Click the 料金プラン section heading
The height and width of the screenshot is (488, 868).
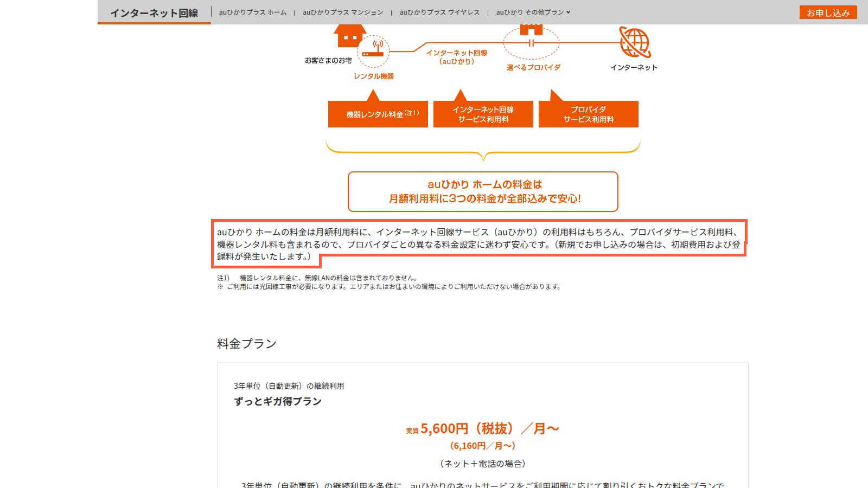pyautogui.click(x=247, y=344)
